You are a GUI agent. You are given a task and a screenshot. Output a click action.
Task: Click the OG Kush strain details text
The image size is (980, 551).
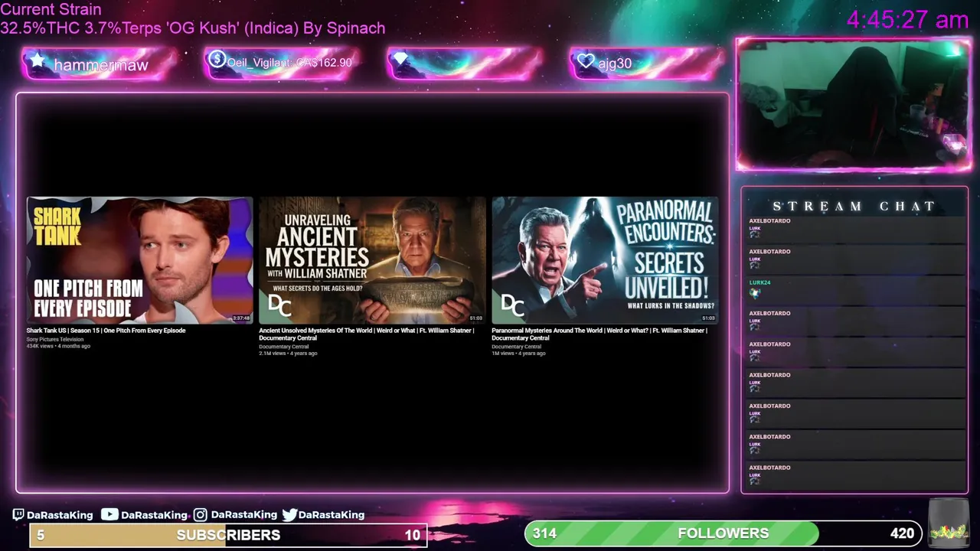point(192,28)
